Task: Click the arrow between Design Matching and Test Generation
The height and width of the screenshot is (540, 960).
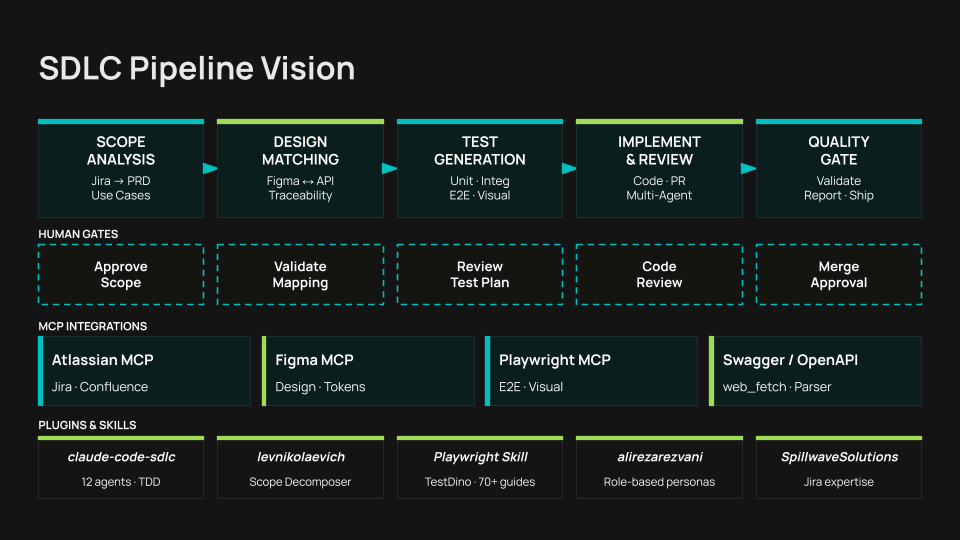Action: [x=390, y=168]
